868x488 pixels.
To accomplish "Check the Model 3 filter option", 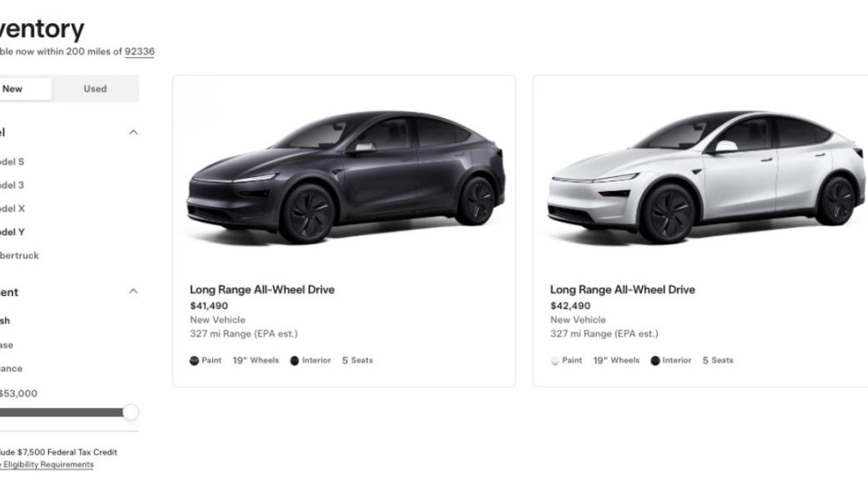I will click(x=12, y=185).
